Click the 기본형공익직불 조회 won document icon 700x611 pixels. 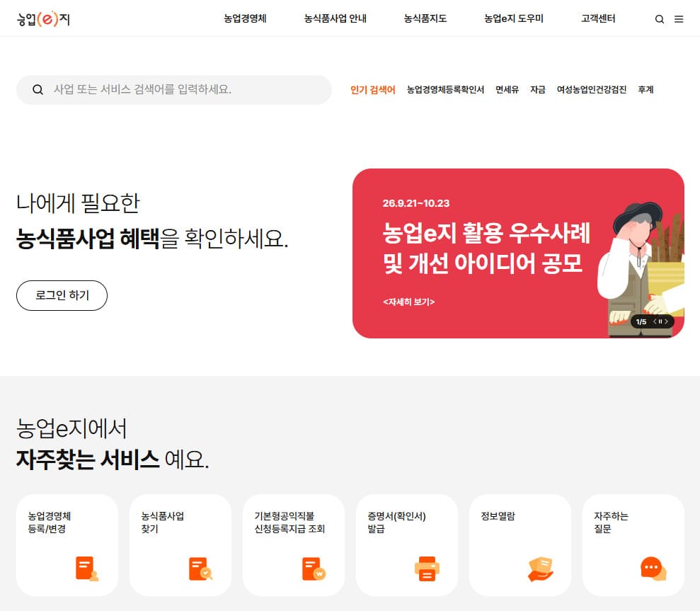314,569
